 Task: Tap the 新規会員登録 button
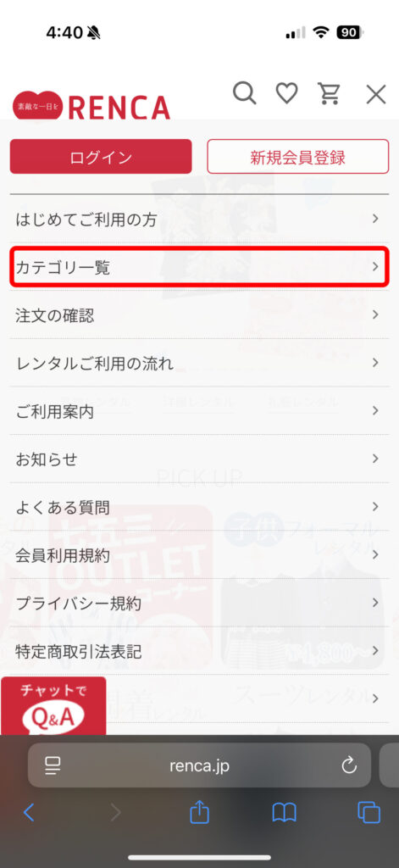click(297, 157)
